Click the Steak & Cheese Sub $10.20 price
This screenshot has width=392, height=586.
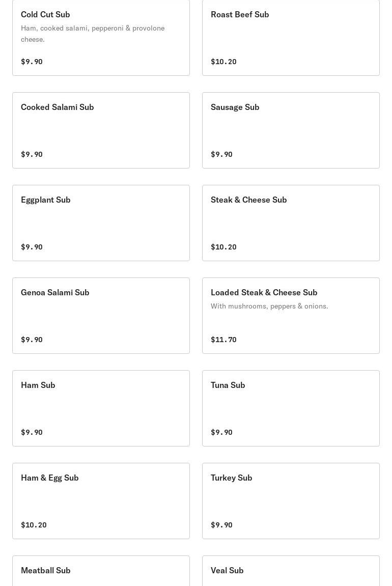(x=223, y=247)
